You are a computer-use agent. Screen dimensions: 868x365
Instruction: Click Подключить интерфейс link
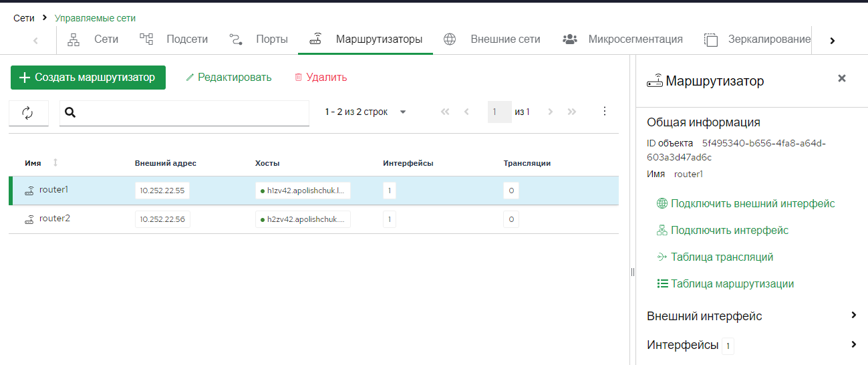tap(722, 230)
